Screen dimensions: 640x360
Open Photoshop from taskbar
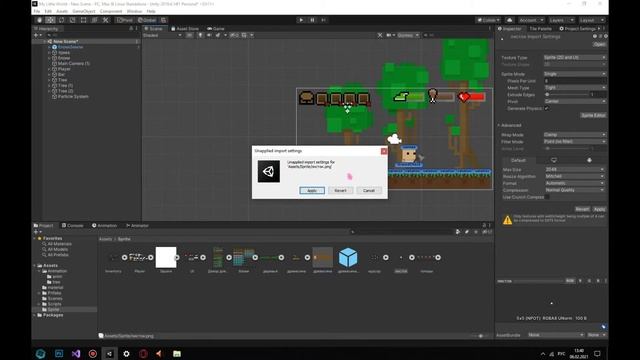click(x=59, y=353)
